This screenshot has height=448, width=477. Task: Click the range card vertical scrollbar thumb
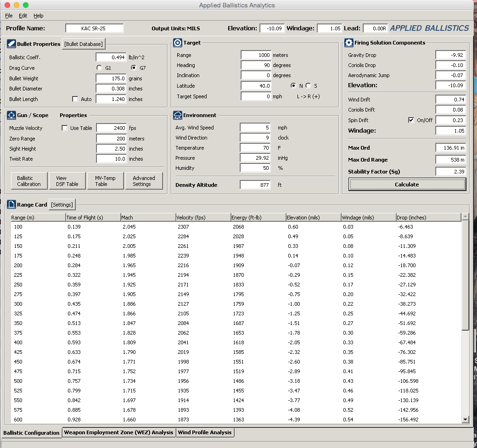point(465,275)
